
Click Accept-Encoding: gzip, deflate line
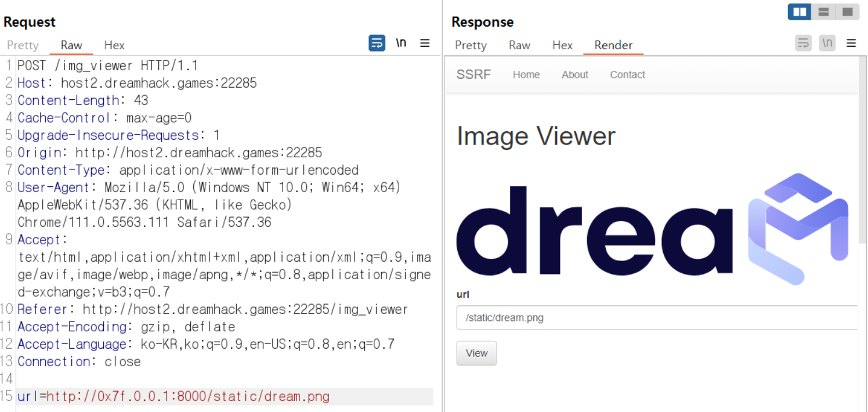click(126, 326)
